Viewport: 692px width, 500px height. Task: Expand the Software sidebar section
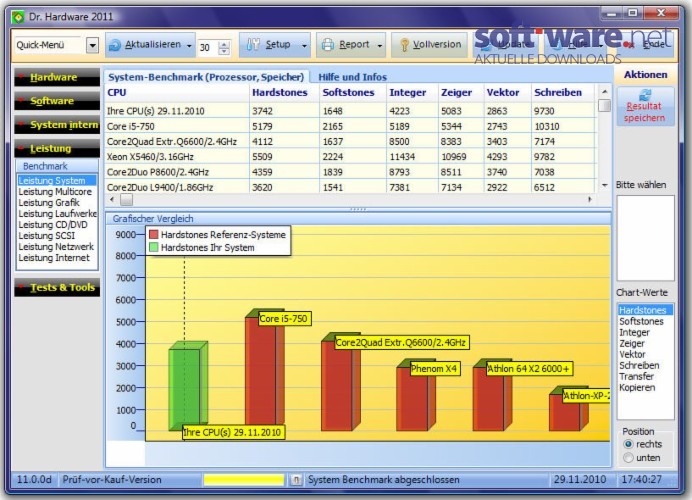(x=57, y=101)
